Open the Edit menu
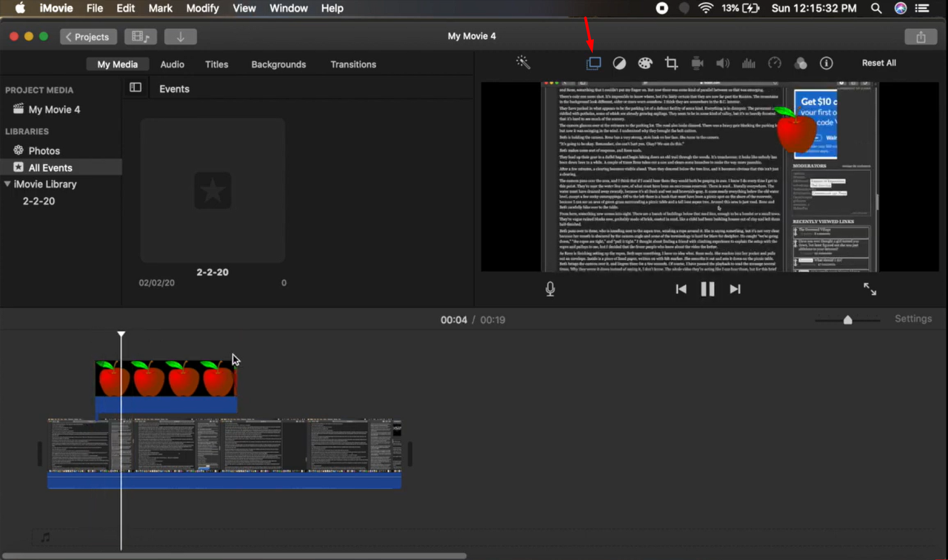Viewport: 948px width, 560px height. (126, 8)
